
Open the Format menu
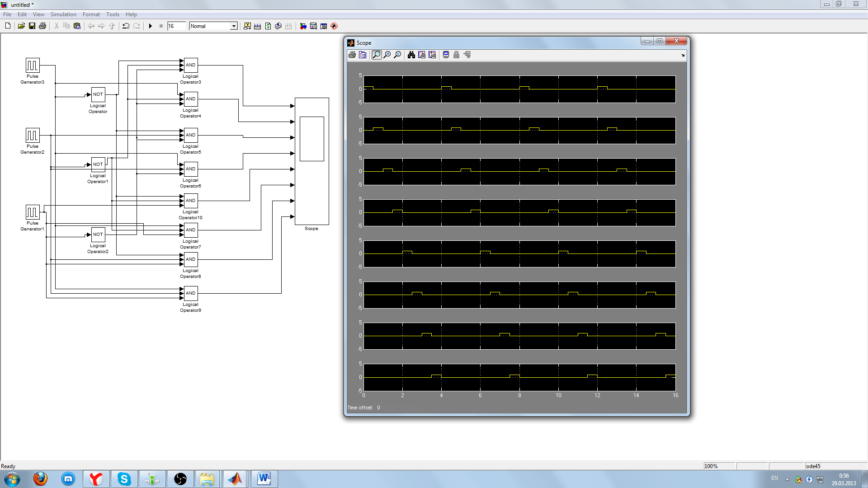(x=91, y=14)
